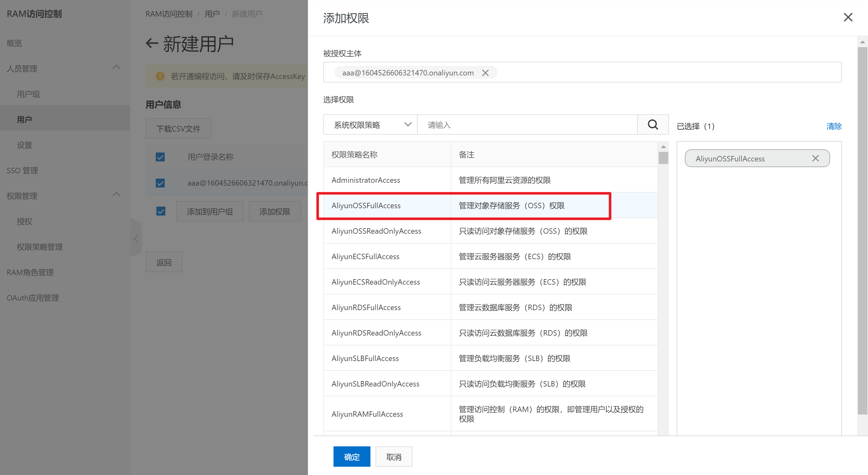Click inside the 被授权主体 field
This screenshot has height=475, width=868.
click(582, 72)
